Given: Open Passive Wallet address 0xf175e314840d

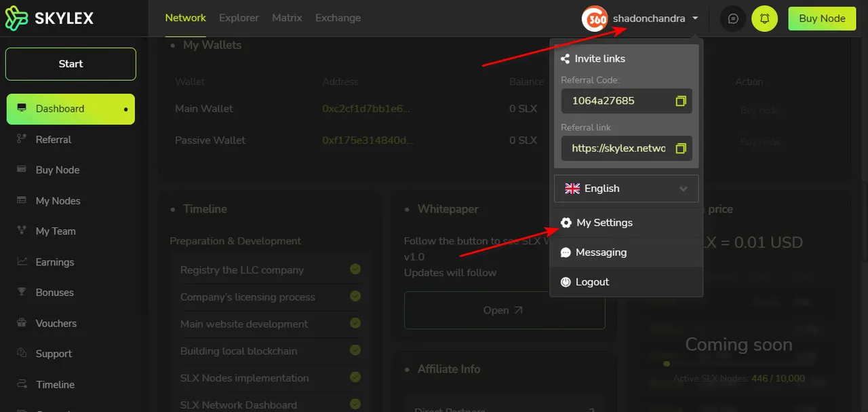Looking at the screenshot, I should tap(367, 141).
